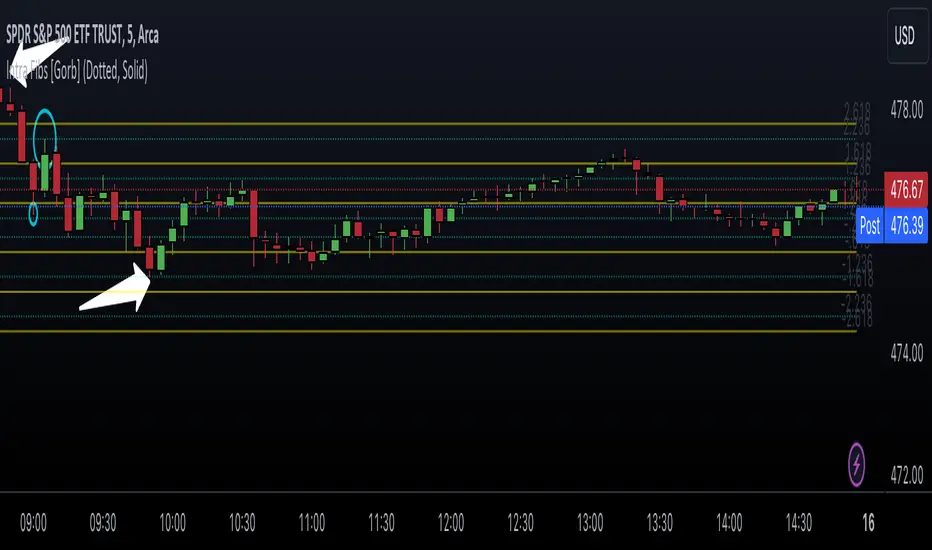Viewport: 932px width, 550px height.
Task: Click the tall red candle at 10:30
Action: pos(254,214)
